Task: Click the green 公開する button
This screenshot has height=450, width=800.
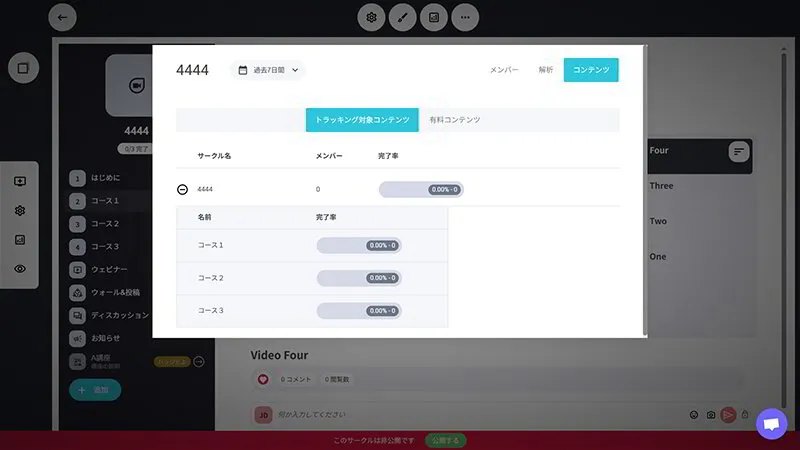Action: coord(445,440)
